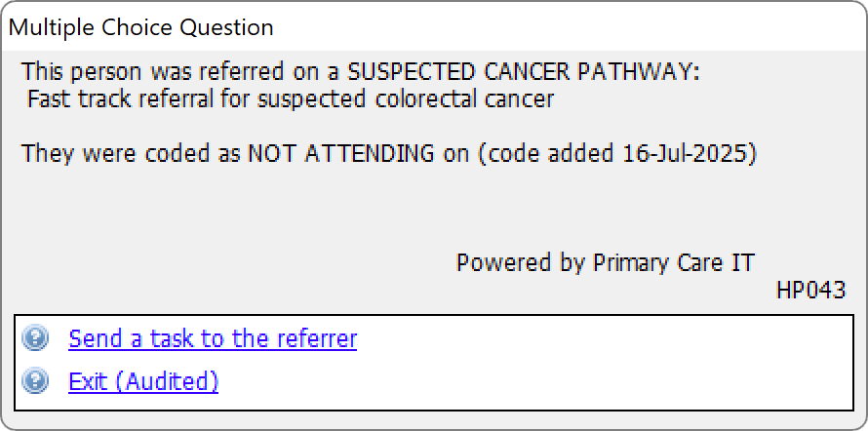Choose the Exit (Audited) option
The image size is (868, 431).
click(x=143, y=381)
